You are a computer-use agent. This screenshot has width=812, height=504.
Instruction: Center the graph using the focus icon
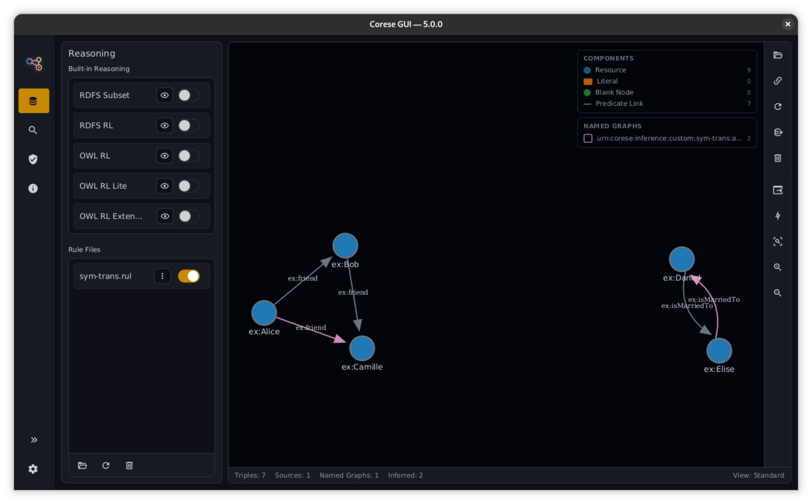pos(778,241)
